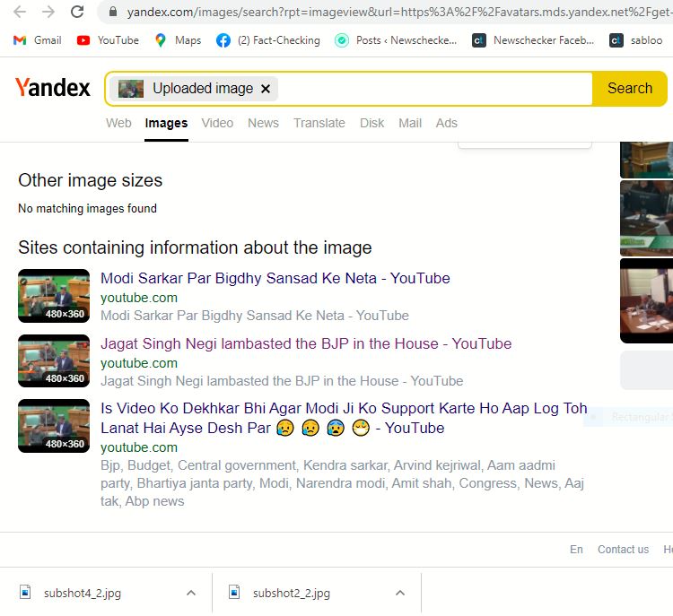Click thumbnail of the third YouTube result
673x616 pixels.
54,426
